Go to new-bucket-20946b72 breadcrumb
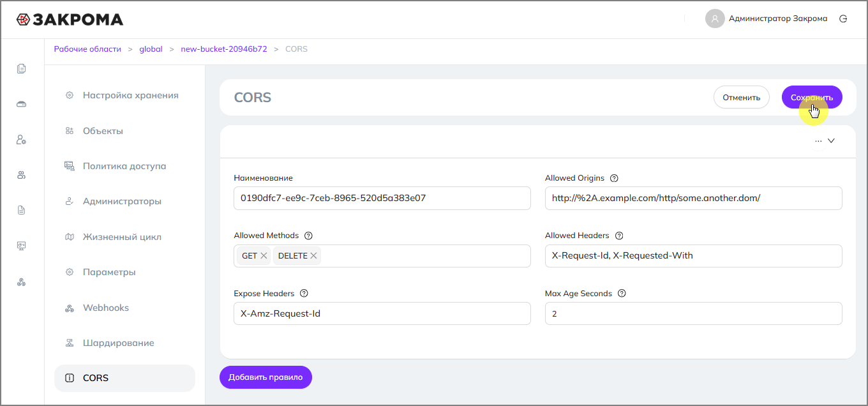This screenshot has height=406, width=868. pyautogui.click(x=224, y=49)
